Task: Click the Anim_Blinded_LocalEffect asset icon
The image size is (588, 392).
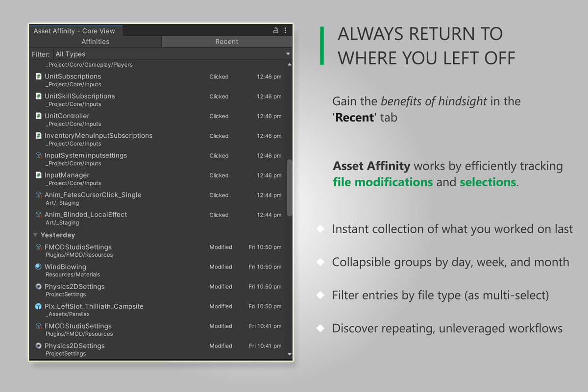Action: pyautogui.click(x=38, y=214)
